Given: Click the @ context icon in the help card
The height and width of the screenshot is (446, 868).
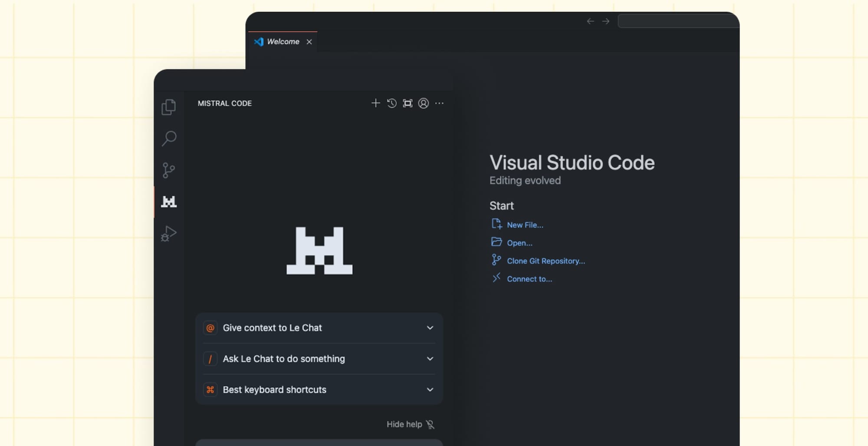Looking at the screenshot, I should click(210, 328).
